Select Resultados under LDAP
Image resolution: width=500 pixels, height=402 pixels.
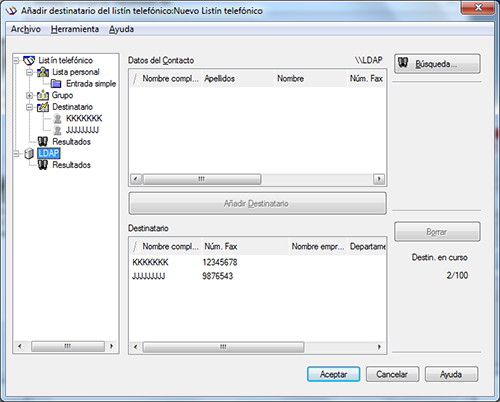coord(71,165)
